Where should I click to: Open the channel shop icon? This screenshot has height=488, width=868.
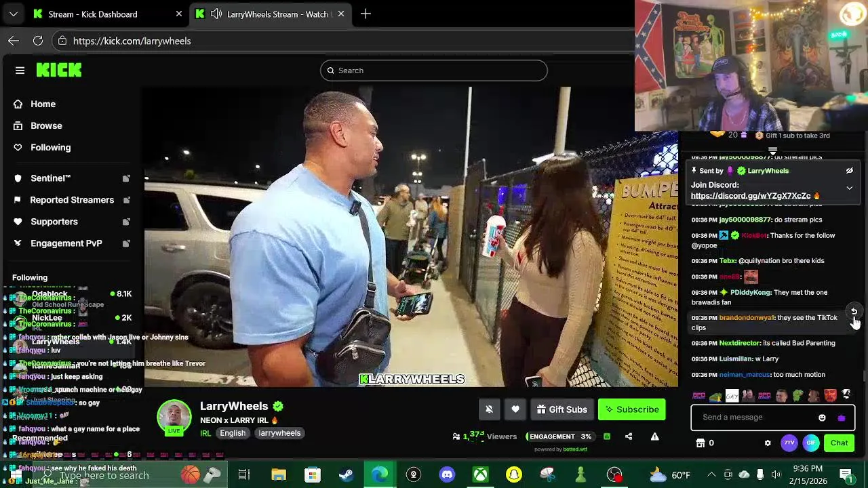[x=701, y=443]
